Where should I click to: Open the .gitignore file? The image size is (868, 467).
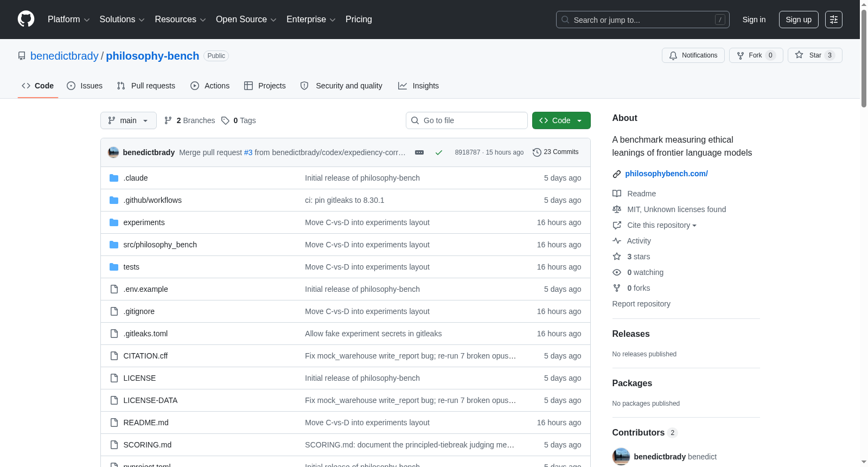click(139, 311)
